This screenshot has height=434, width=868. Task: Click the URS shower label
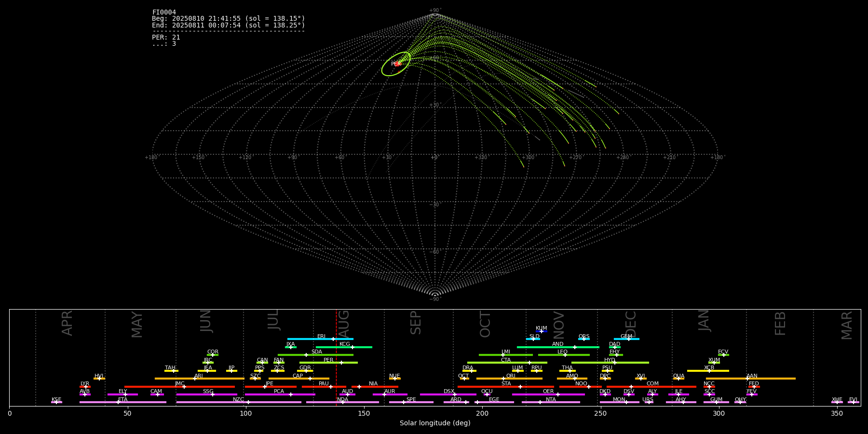point(648,400)
